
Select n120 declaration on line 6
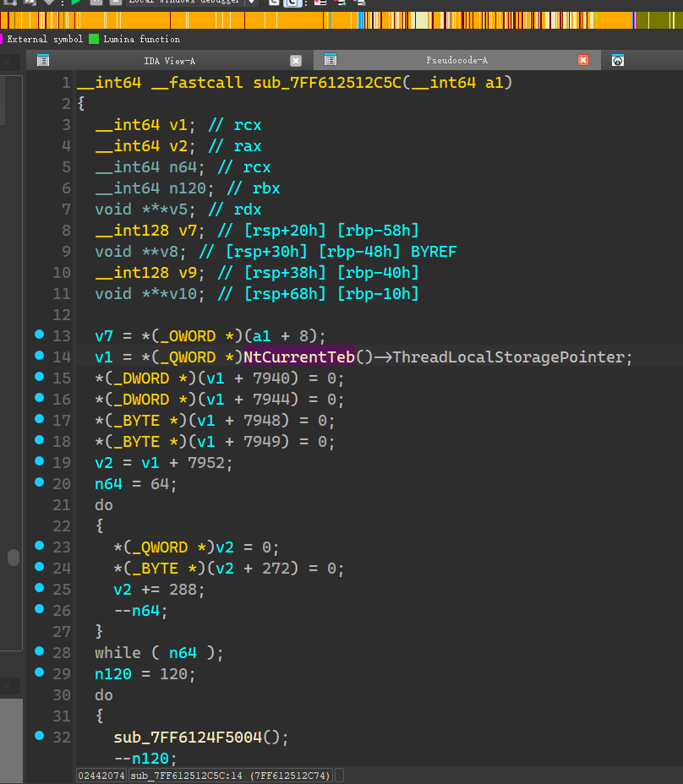tap(188, 188)
